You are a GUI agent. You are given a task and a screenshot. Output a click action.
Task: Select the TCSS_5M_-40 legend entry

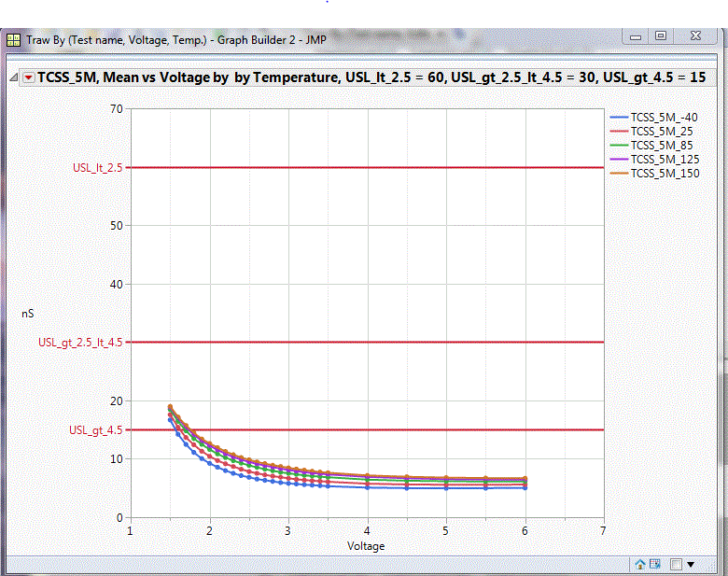pyautogui.click(x=653, y=118)
